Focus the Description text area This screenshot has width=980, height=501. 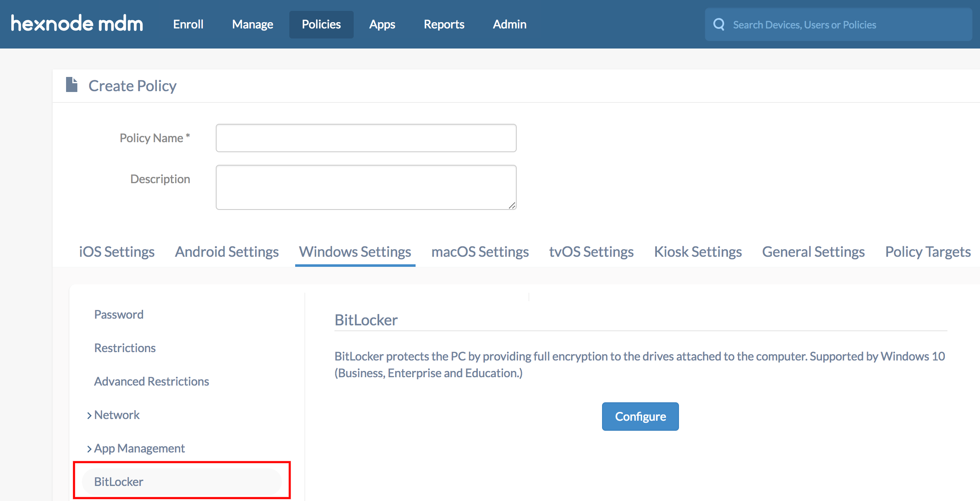click(x=366, y=187)
